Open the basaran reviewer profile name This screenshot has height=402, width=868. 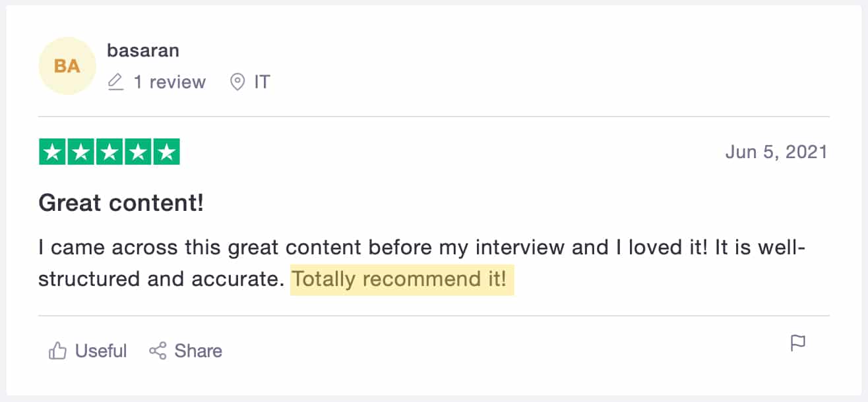point(143,50)
